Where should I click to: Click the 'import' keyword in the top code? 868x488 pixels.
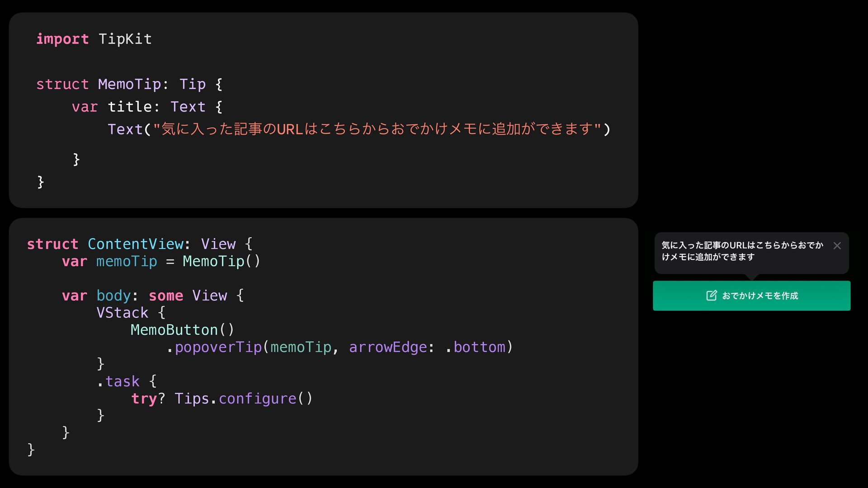click(x=62, y=39)
